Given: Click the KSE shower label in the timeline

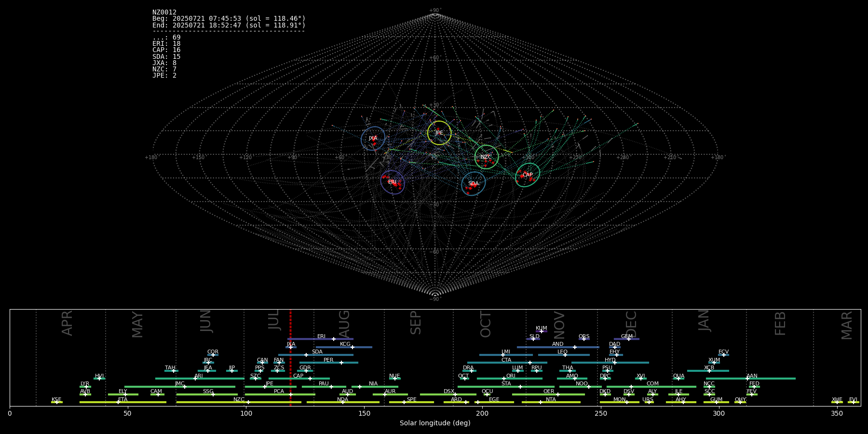Looking at the screenshot, I should (x=56, y=400).
